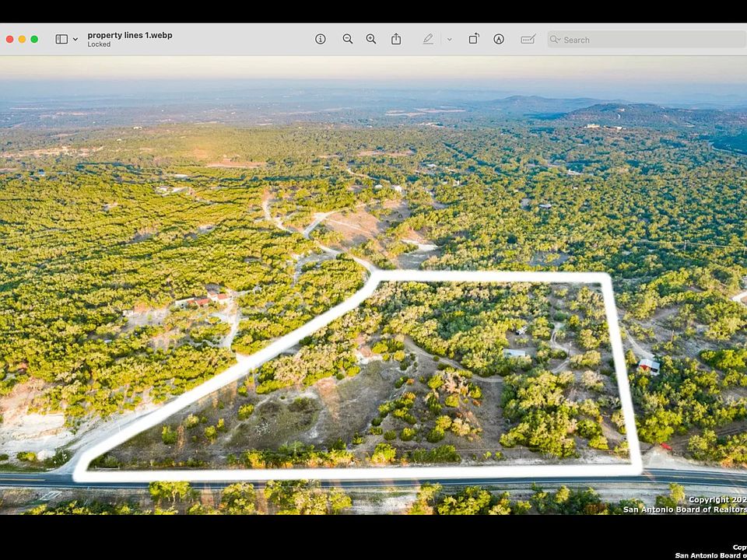Open the image Inspector info panel
The height and width of the screenshot is (560, 747).
321,39
